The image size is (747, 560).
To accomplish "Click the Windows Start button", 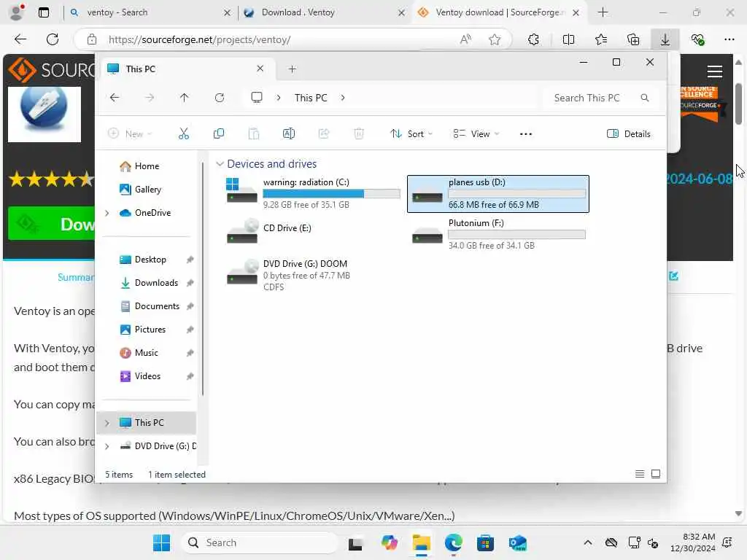I will [161, 542].
